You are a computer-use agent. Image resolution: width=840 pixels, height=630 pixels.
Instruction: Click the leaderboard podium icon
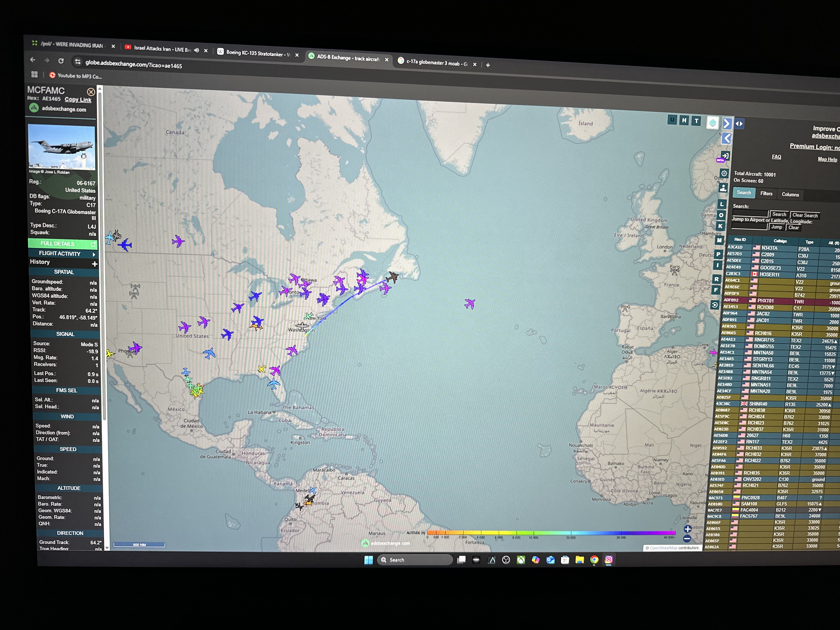coord(723,188)
